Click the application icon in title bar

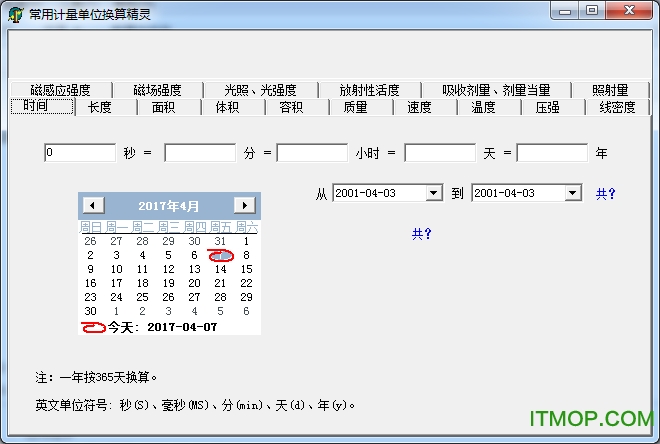point(16,14)
